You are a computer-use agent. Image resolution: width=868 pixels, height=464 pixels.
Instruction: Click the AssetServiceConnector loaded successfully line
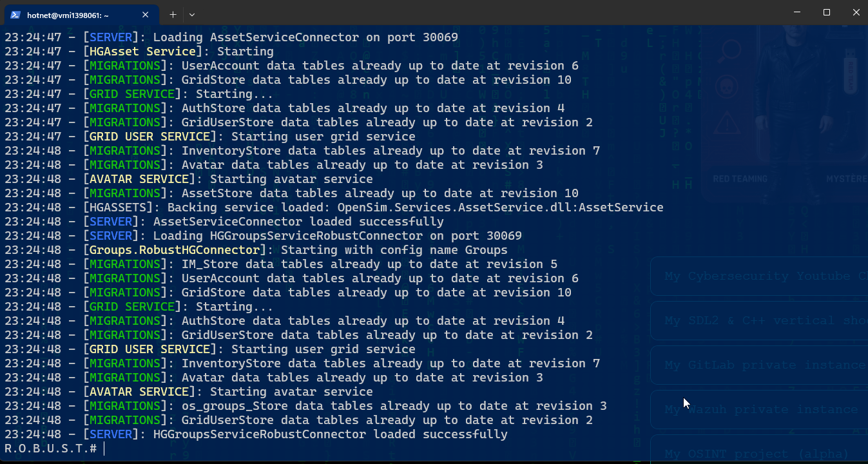tap(224, 222)
